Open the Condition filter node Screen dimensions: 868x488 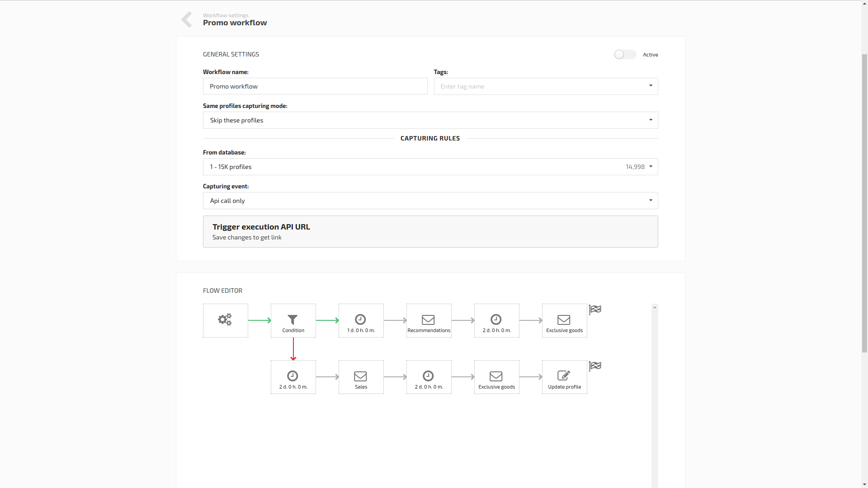pos(293,320)
